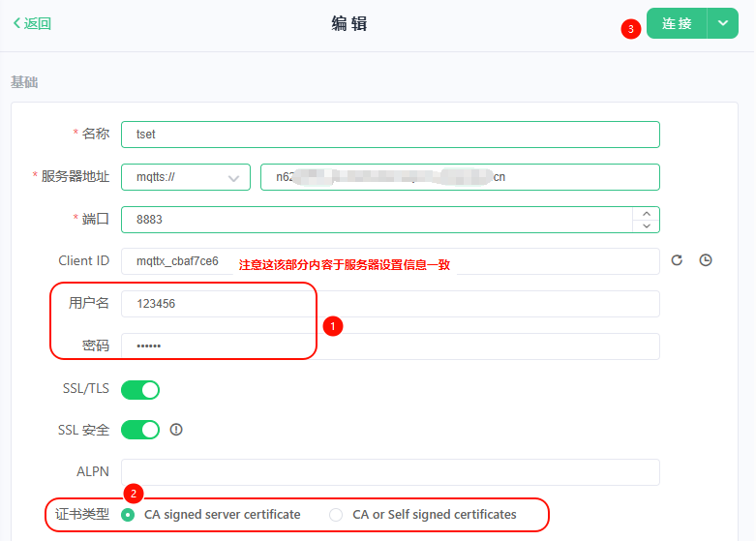756x541 pixels.
Task: Click the ALPN input field
Action: pos(390,472)
